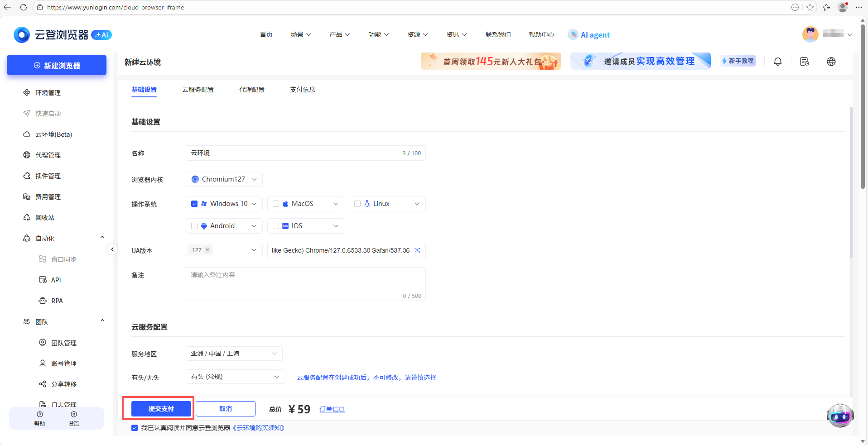Enable the MacOS operating system checkbox
This screenshot has height=445, width=868.
tap(275, 203)
